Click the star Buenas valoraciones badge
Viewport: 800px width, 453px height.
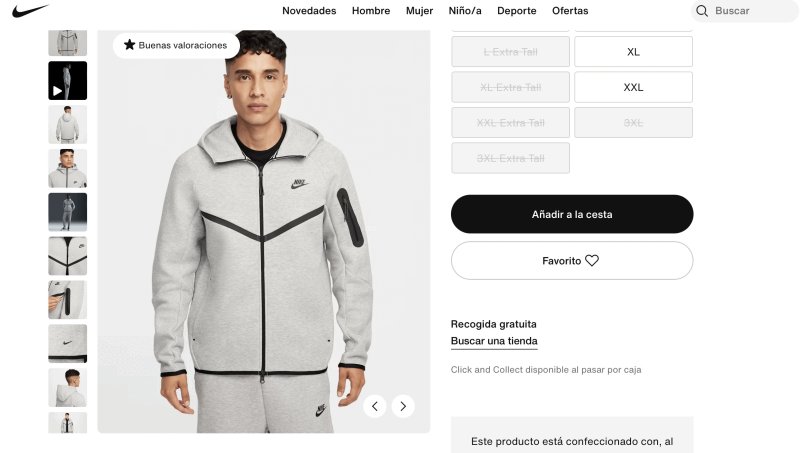click(176, 45)
